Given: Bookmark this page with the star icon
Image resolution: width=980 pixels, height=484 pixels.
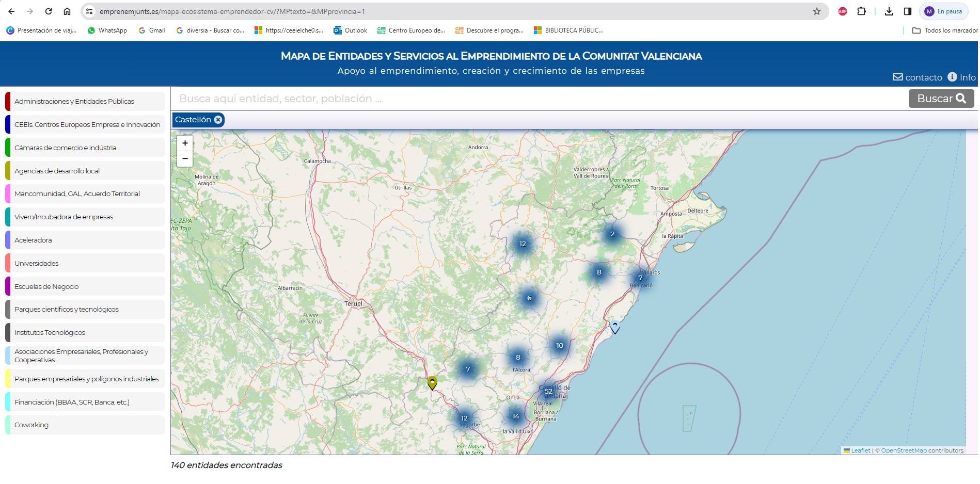Looking at the screenshot, I should (x=816, y=11).
